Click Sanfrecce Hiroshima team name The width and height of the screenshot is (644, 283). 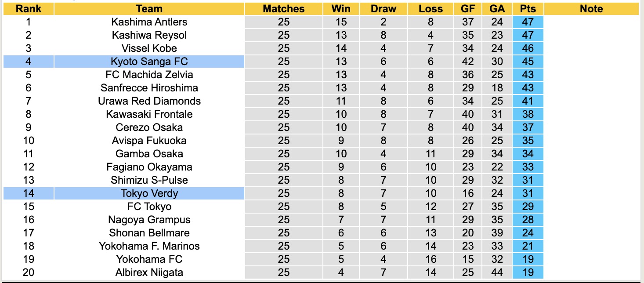click(149, 88)
